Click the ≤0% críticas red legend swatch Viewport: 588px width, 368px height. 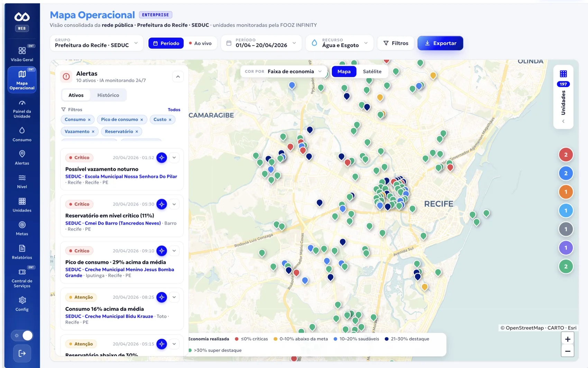point(237,339)
